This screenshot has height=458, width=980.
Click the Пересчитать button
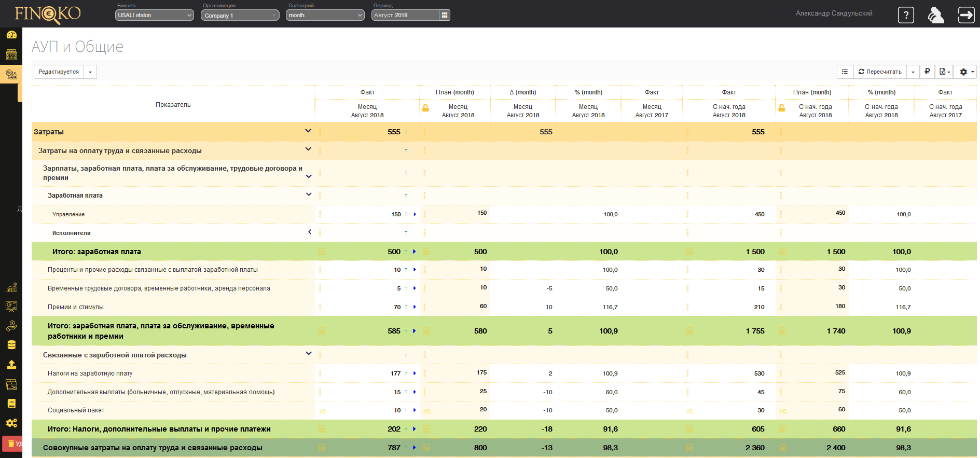880,72
